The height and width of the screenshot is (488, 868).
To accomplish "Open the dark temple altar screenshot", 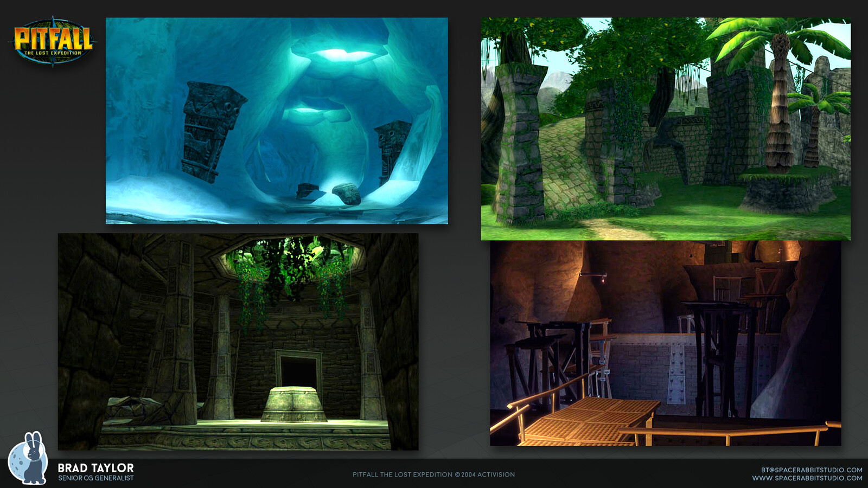I will [238, 342].
